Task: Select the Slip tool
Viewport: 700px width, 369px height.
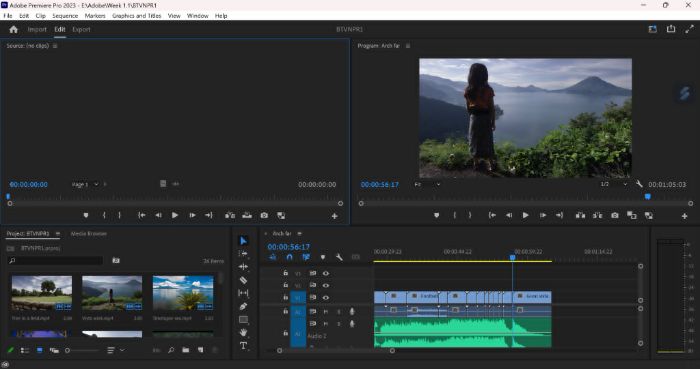Action: click(x=243, y=293)
